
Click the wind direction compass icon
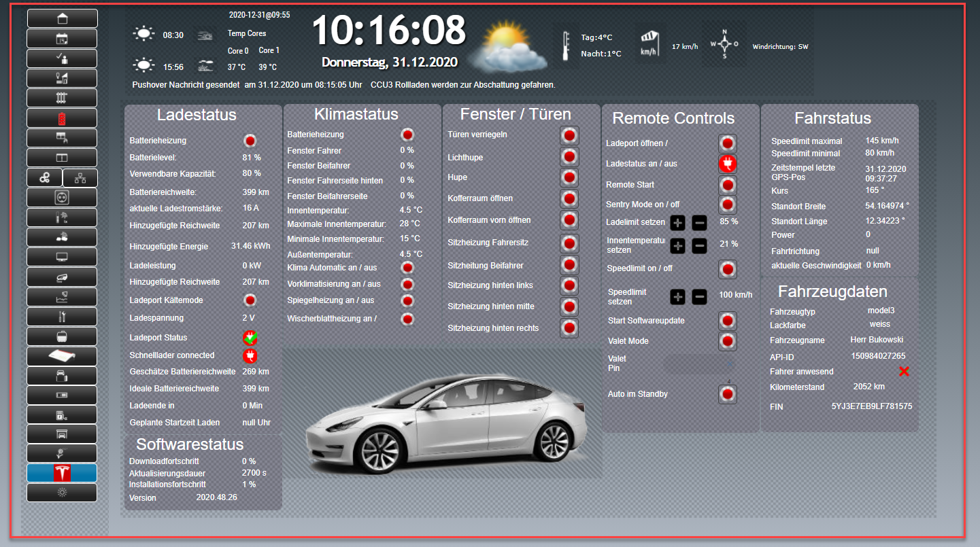[724, 43]
